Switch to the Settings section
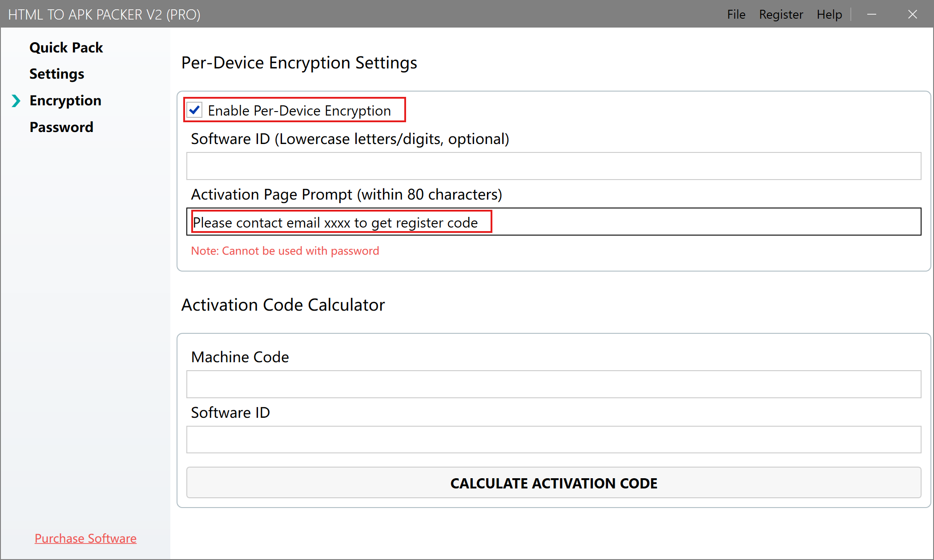Image resolution: width=934 pixels, height=560 pixels. tap(56, 74)
